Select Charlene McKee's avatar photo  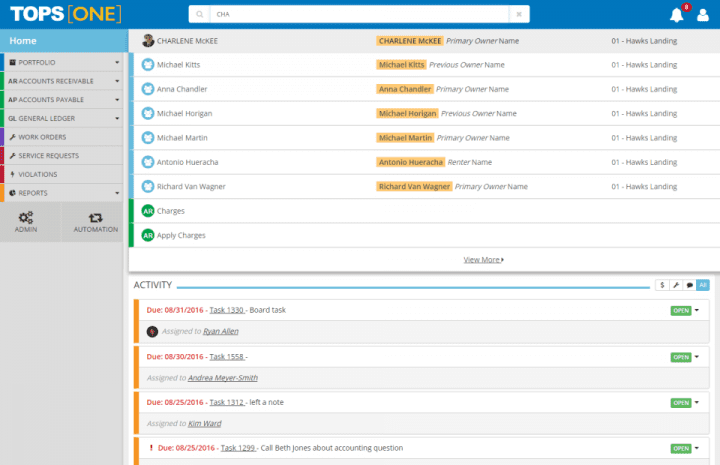pyautogui.click(x=147, y=40)
